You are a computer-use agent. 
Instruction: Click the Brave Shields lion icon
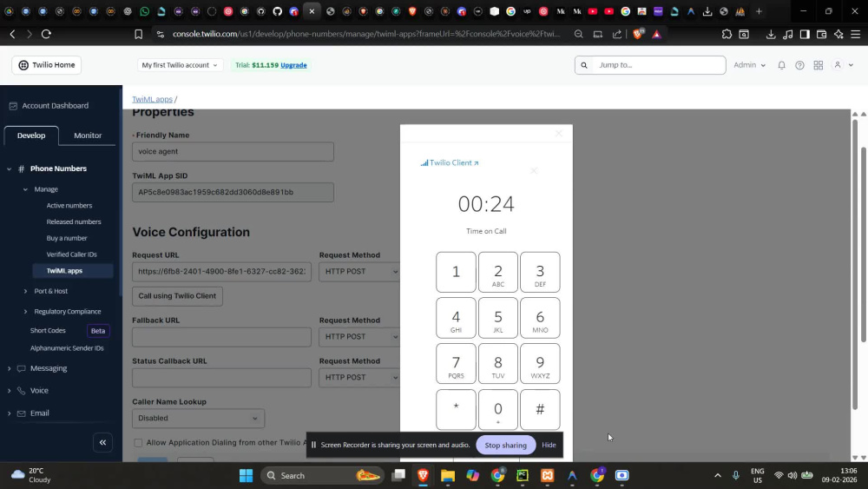638,35
